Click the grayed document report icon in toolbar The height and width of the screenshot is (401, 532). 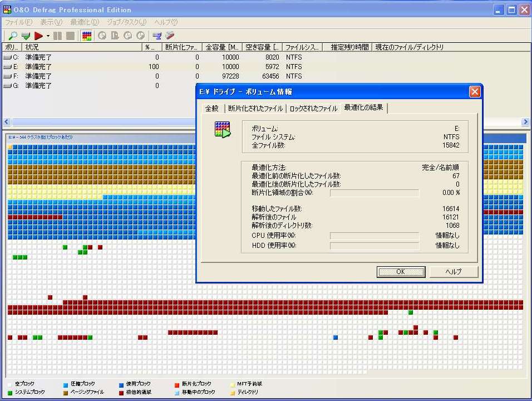[115, 35]
